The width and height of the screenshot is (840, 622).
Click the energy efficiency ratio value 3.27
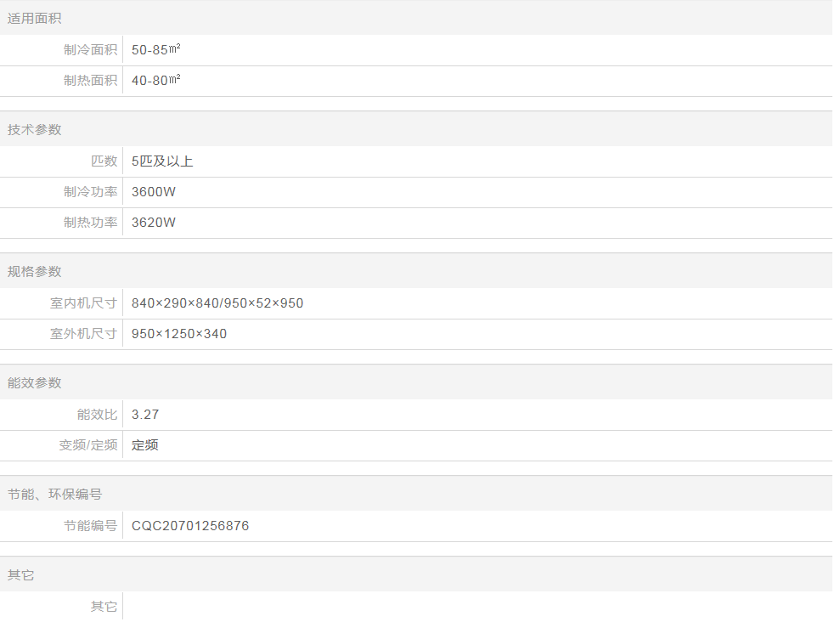[x=145, y=415]
